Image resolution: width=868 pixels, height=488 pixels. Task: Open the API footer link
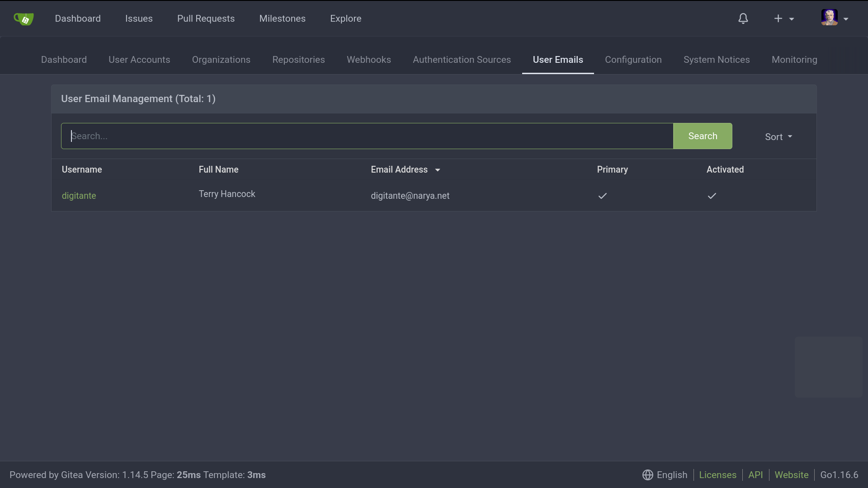click(755, 475)
